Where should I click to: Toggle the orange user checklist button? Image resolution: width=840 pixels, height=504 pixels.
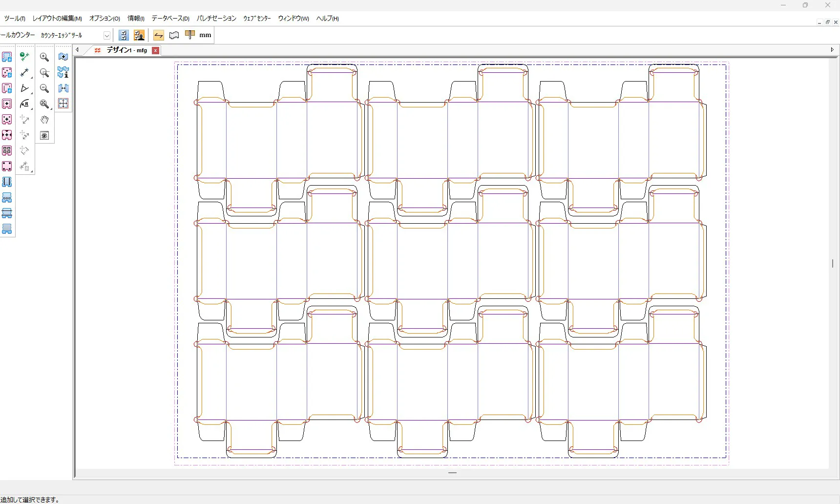[139, 35]
